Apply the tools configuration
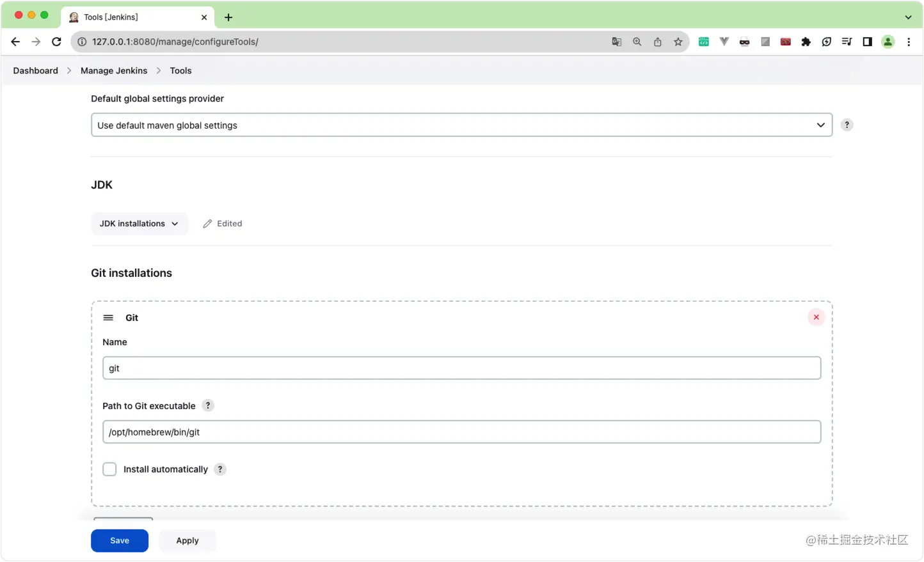This screenshot has width=924, height=562. tap(187, 541)
